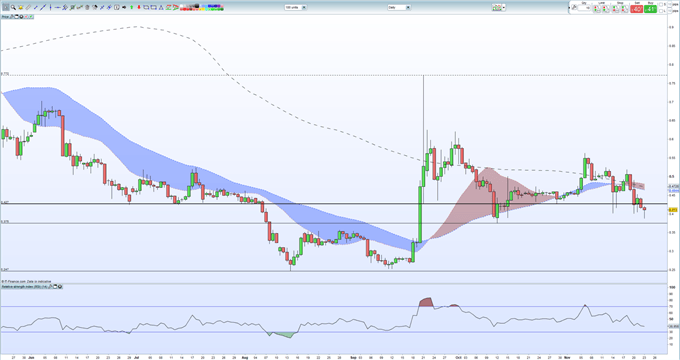680x360 pixels.
Task: Choose the red down-arrow marker tool
Action: click(x=139, y=7)
